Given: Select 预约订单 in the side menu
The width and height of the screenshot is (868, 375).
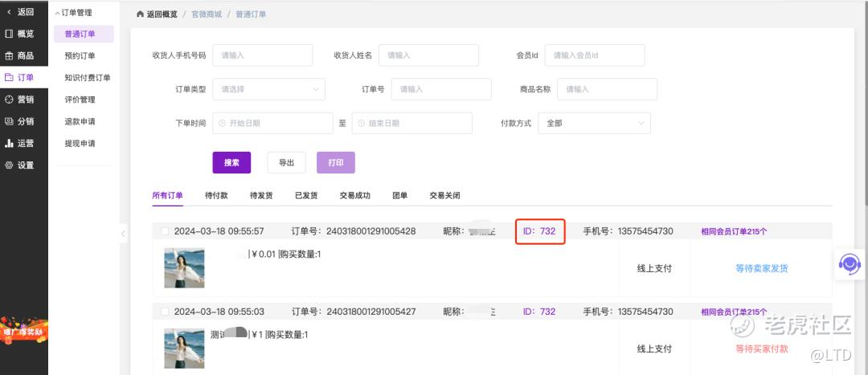Looking at the screenshot, I should (x=80, y=56).
